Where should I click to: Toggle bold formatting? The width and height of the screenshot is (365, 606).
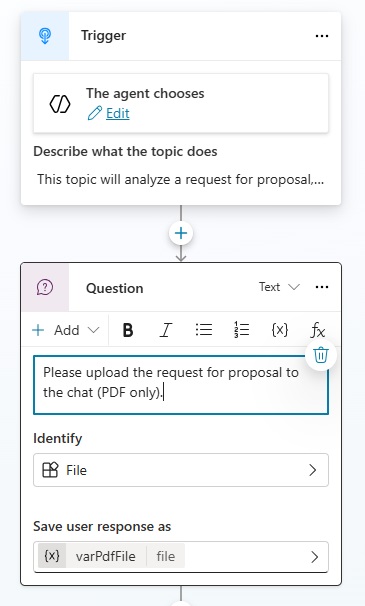(x=128, y=330)
